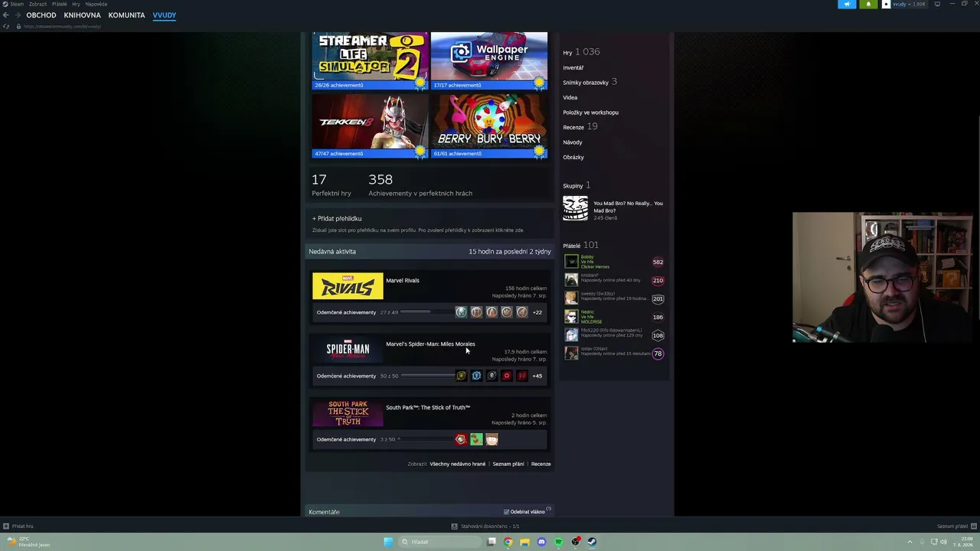Open the Nápověda menu
The height and width of the screenshot is (551, 980).
(x=96, y=4)
